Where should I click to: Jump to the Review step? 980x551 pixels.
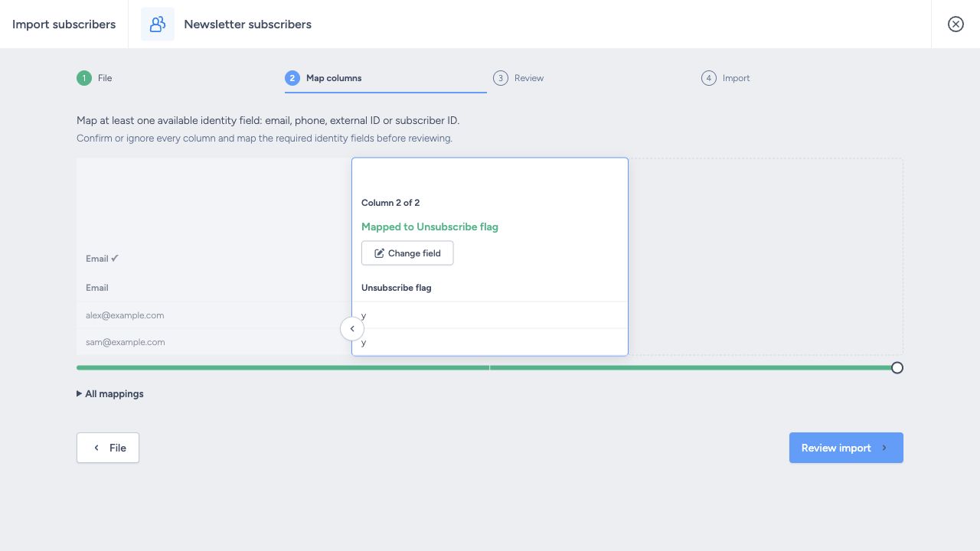click(518, 78)
